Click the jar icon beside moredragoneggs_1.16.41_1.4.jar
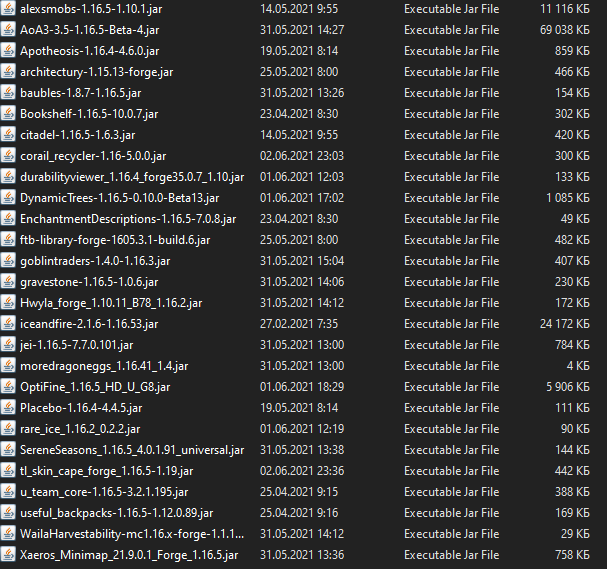This screenshot has width=607, height=569. tap(8, 365)
